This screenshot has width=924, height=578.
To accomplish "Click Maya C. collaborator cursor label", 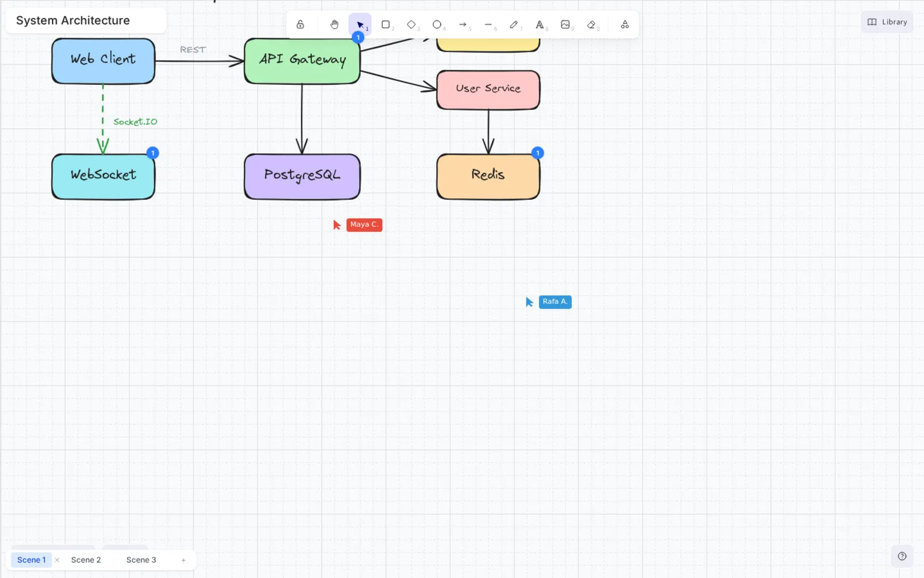I will point(364,225).
